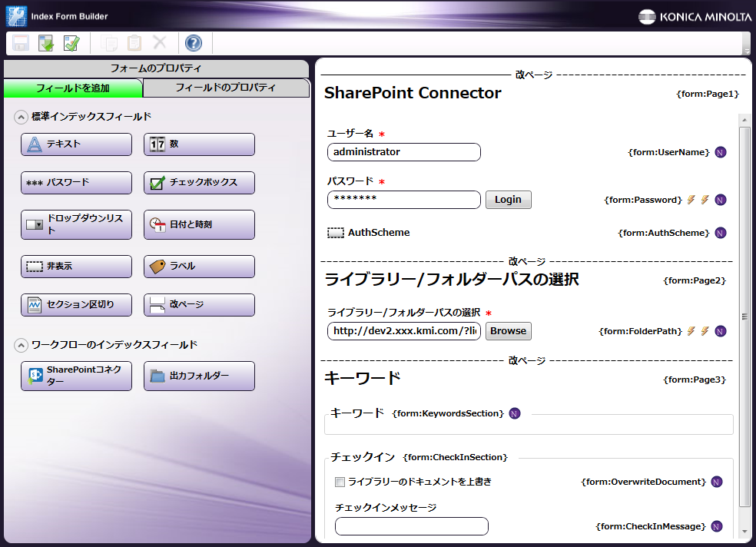
Task: Add the SharePointコネクター workflow field
Action: (x=76, y=376)
